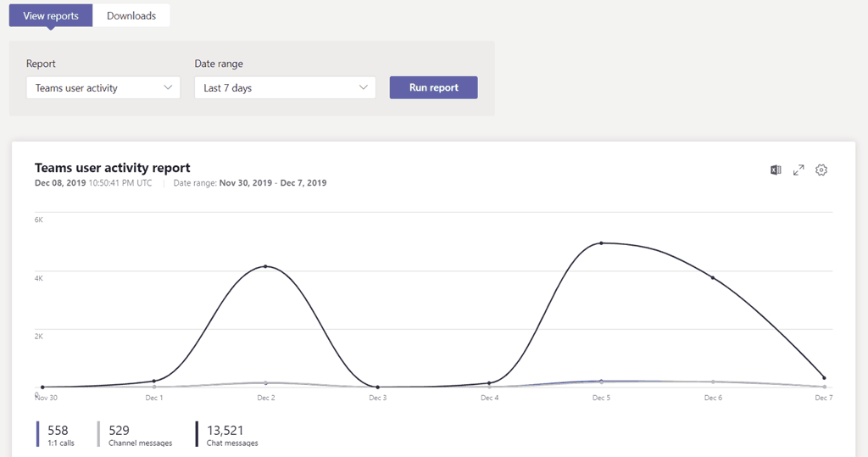The width and height of the screenshot is (868, 457).
Task: Click the Dec 7 chat messages data point
Action: pyautogui.click(x=824, y=378)
